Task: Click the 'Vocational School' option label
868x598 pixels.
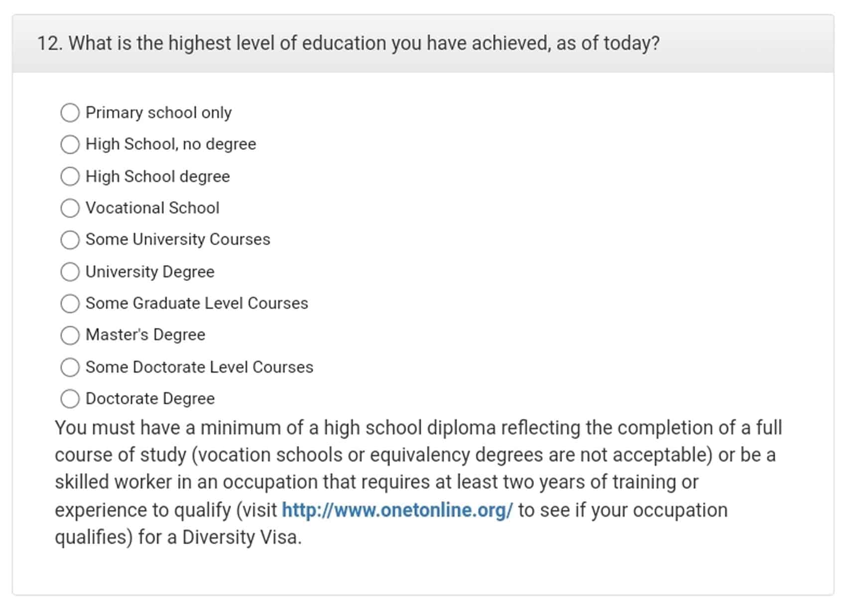Action: pos(152,208)
